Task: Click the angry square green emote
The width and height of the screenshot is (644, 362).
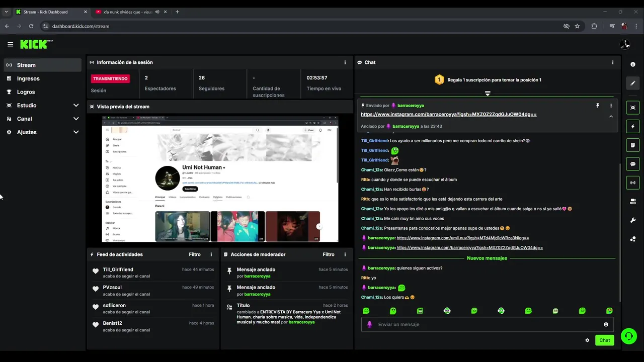Action: click(x=420, y=311)
